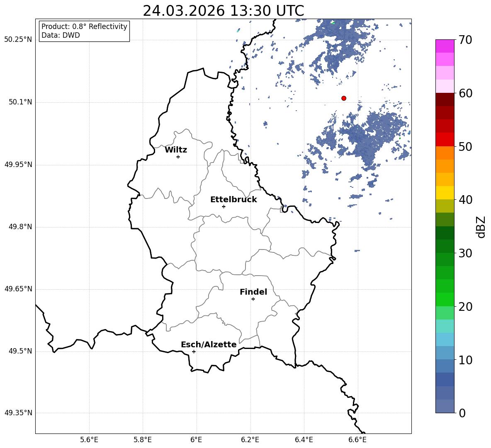
Task: Click the 50.25°N latitude label
Action: [18, 40]
